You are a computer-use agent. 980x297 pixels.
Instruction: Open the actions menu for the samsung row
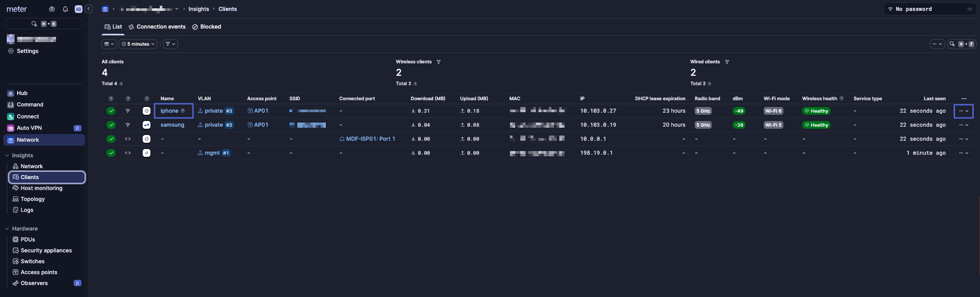click(x=963, y=125)
